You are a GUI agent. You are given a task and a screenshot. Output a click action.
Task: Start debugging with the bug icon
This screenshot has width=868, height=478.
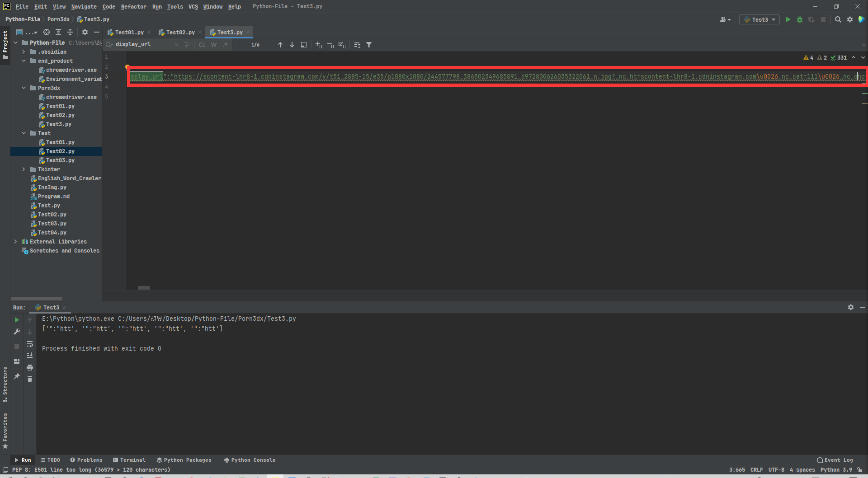pyautogui.click(x=800, y=19)
